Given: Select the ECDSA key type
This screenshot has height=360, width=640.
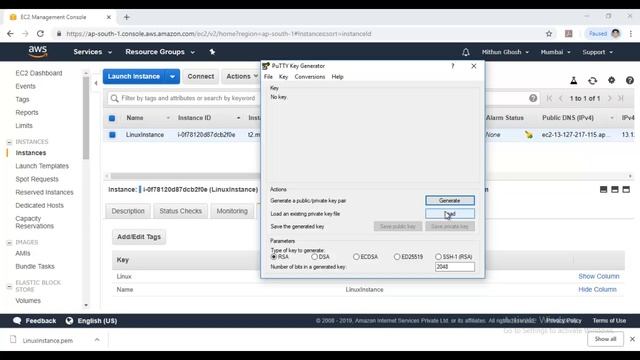Looking at the screenshot, I should (356, 257).
